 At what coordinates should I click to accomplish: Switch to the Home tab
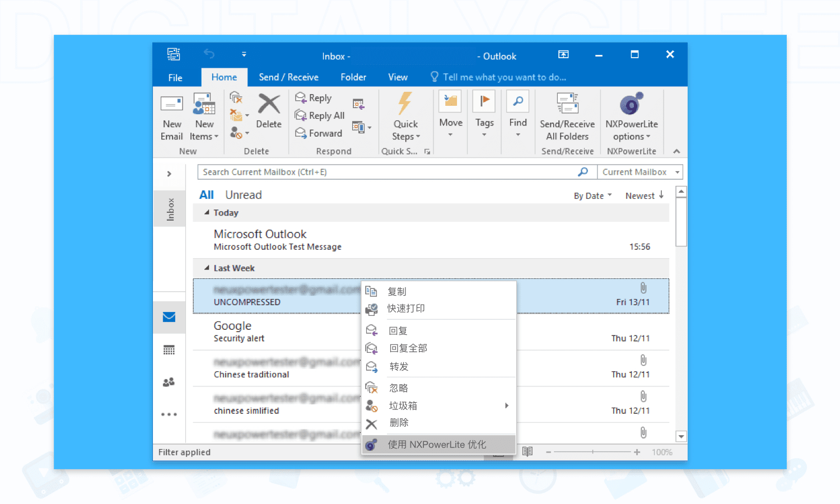[224, 77]
